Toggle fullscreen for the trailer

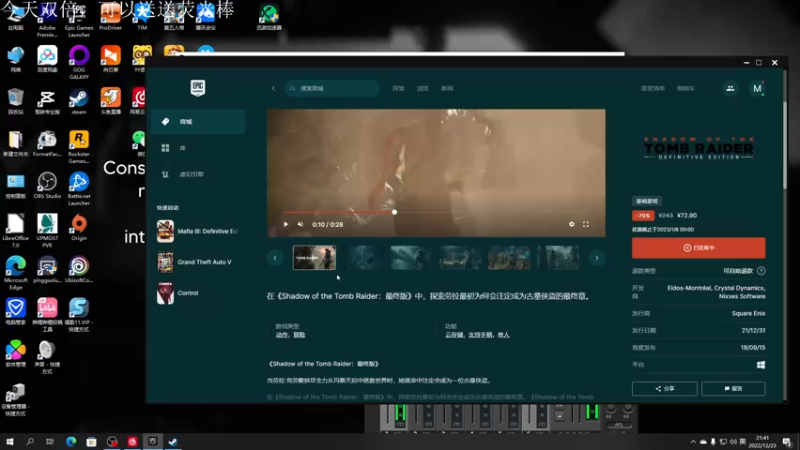(x=586, y=224)
